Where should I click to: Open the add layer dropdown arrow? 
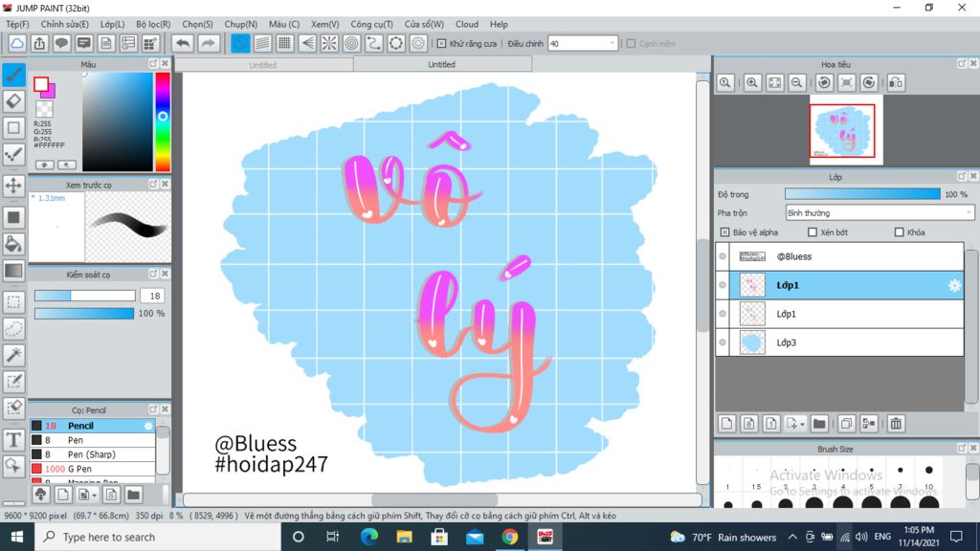tap(802, 424)
